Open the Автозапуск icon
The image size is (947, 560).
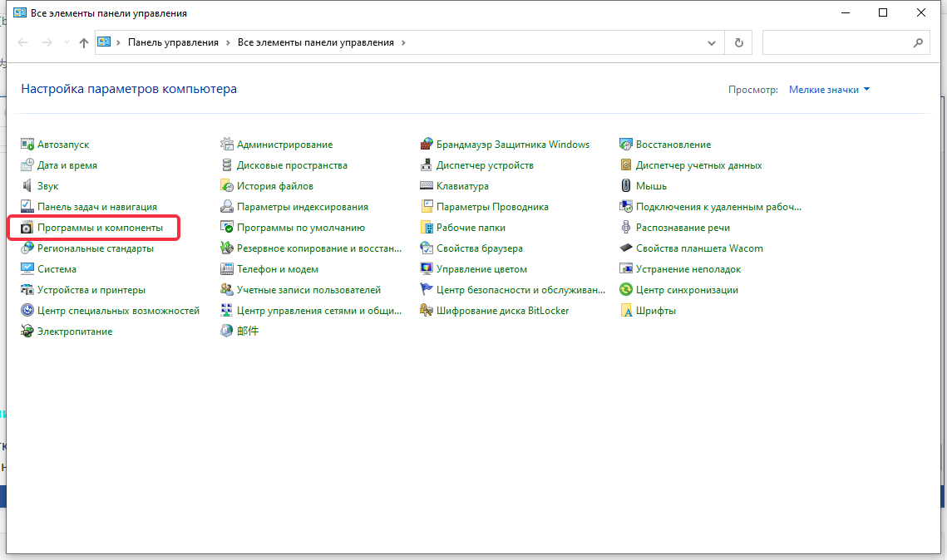[x=27, y=145]
